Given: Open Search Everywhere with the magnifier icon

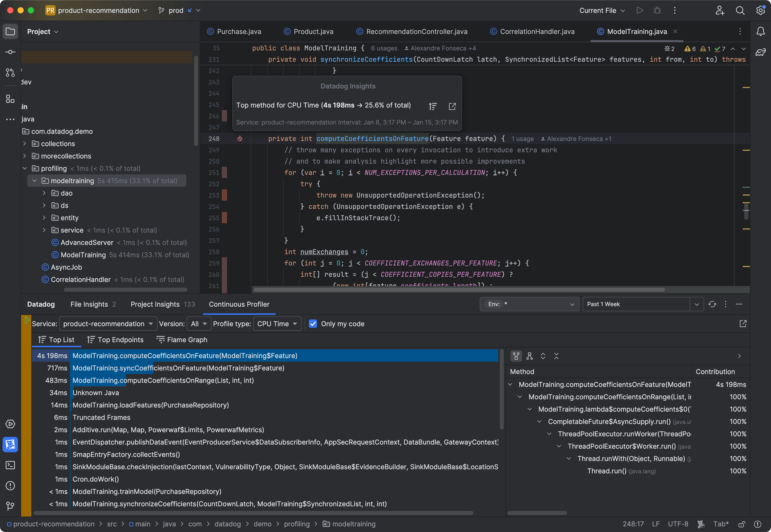Looking at the screenshot, I should click(740, 10).
